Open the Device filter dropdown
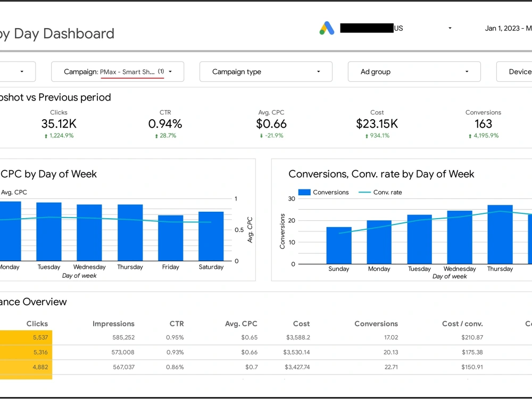This screenshot has width=532, height=399. pyautogui.click(x=514, y=72)
